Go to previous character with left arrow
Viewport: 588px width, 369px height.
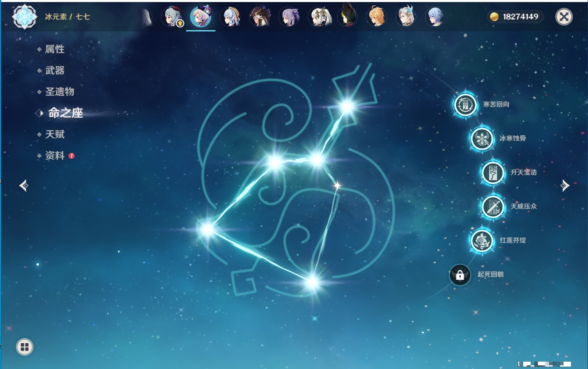24,186
